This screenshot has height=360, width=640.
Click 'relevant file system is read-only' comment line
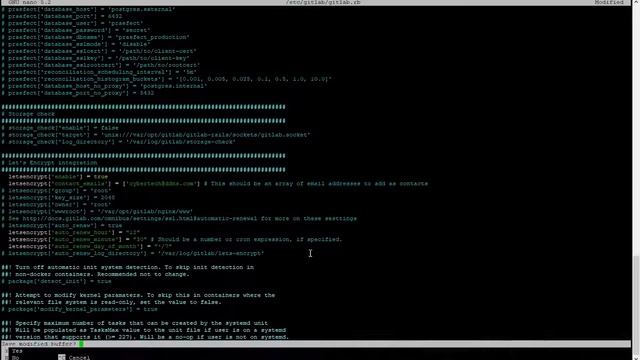(111, 302)
